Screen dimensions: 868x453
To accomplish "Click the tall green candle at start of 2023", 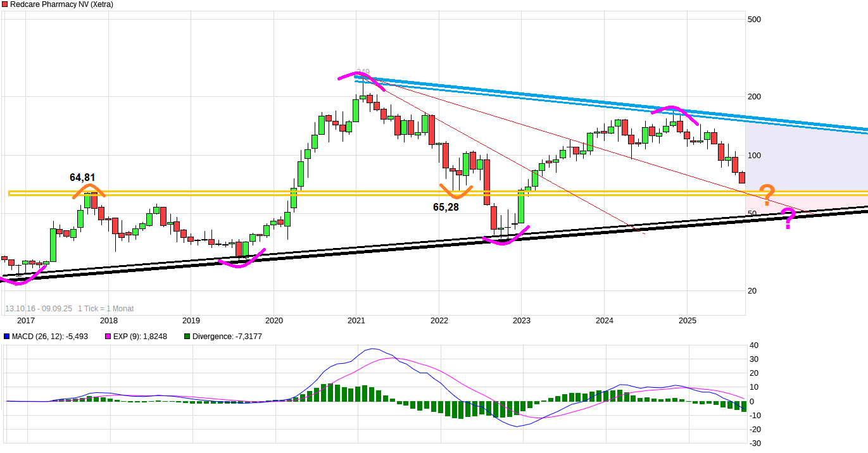I will pos(521,208).
